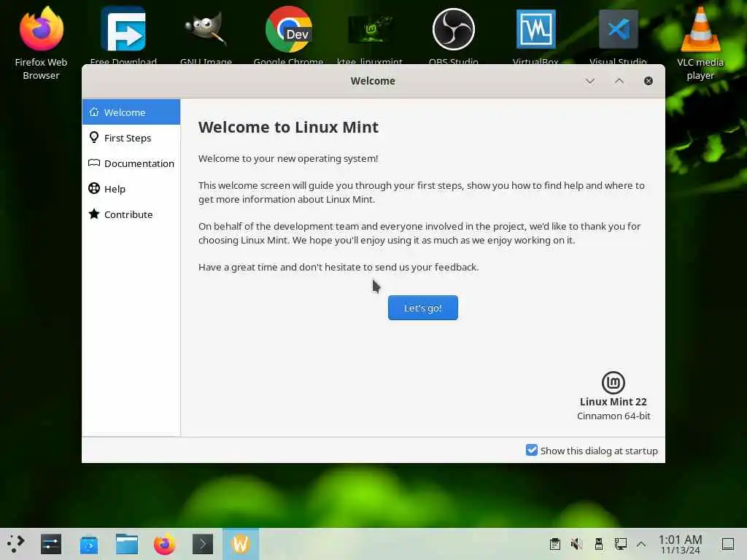
Task: Open the clock showing 1:01 AM
Action: (x=681, y=544)
